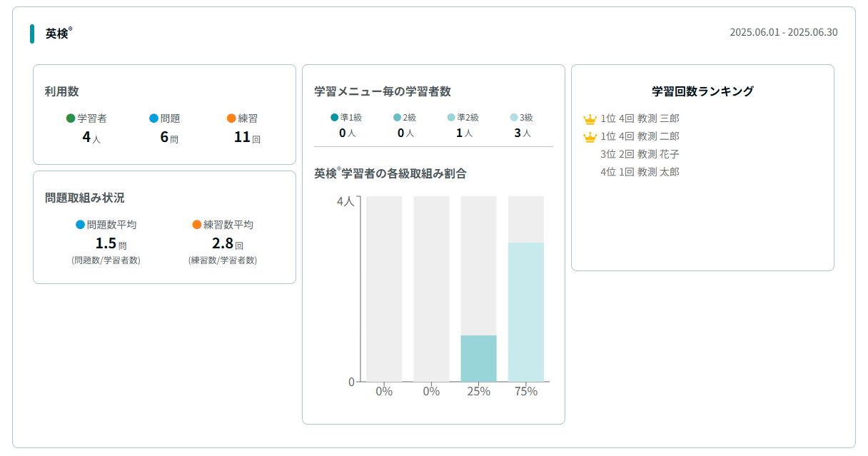Click the orange dot next to 練習
This screenshot has height=456, width=868.
231,118
